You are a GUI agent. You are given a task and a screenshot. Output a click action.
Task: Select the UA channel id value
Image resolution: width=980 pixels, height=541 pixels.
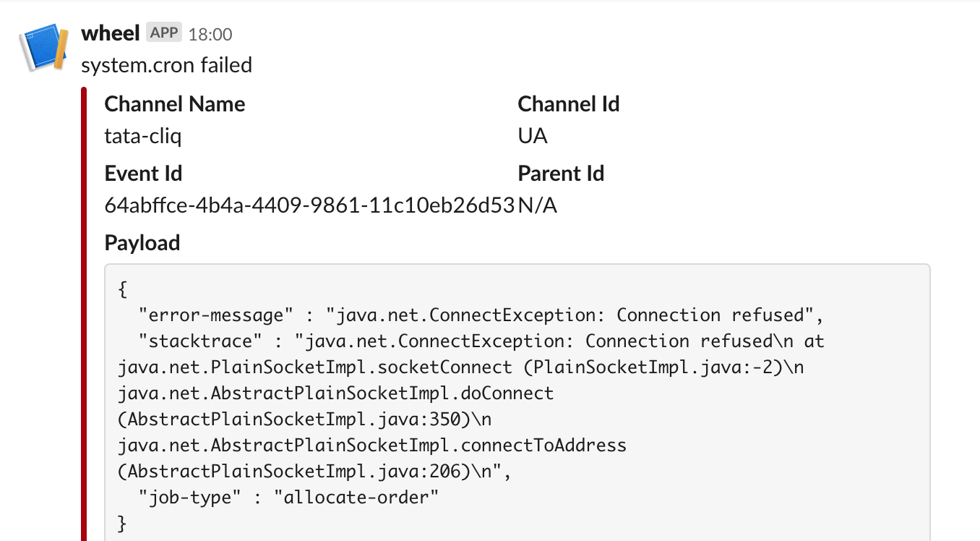click(533, 136)
